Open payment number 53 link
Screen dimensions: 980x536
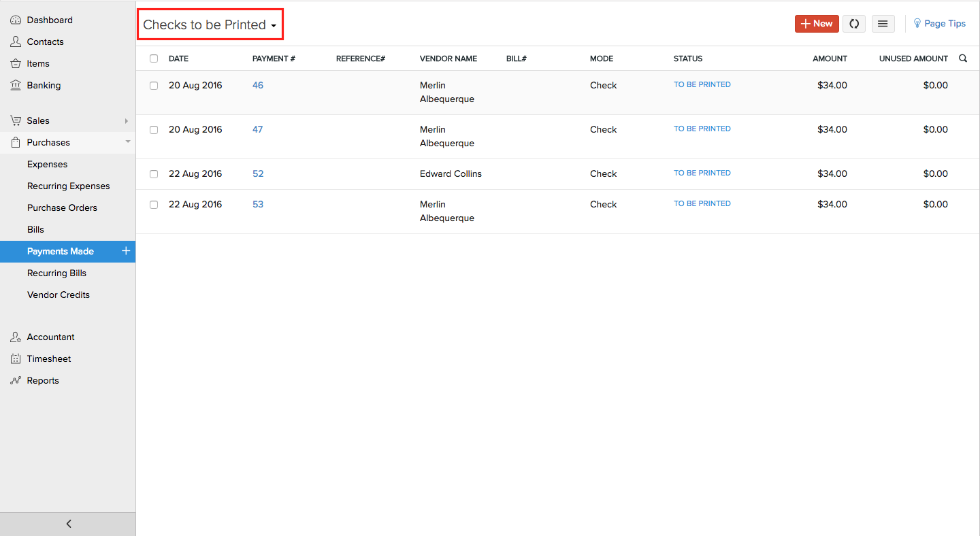258,205
